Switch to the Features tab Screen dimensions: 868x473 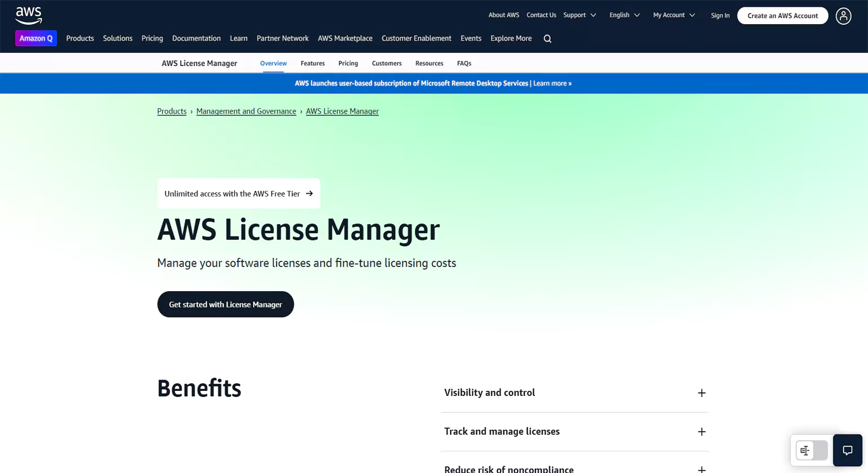(x=312, y=64)
